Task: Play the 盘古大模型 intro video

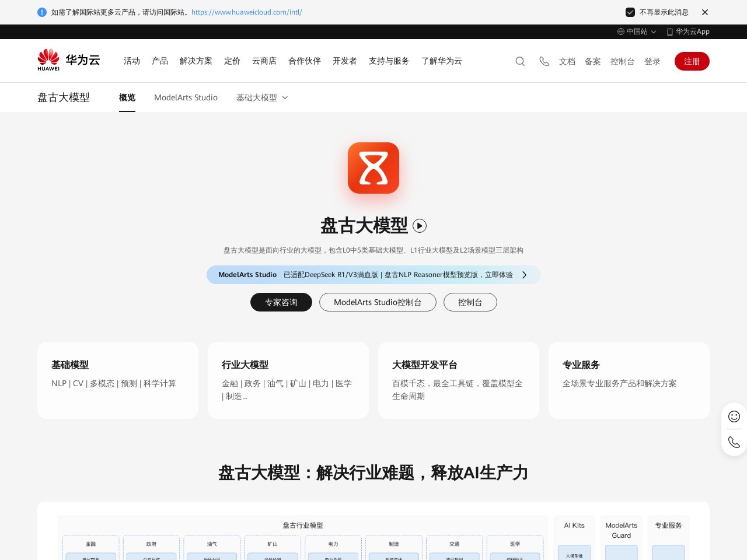Action: pyautogui.click(x=420, y=226)
